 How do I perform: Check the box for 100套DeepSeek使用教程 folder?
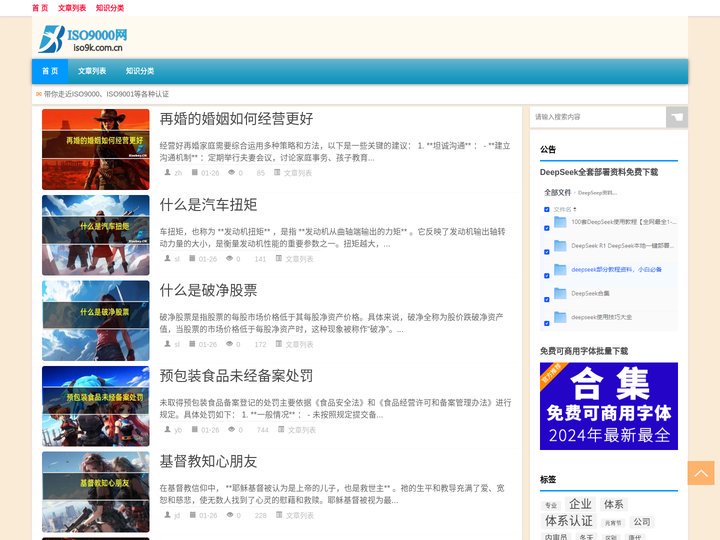click(546, 228)
